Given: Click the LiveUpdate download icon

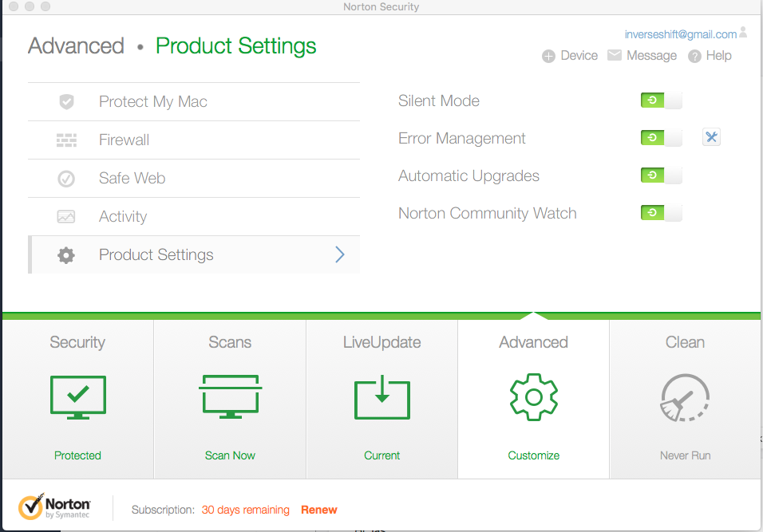Looking at the screenshot, I should pyautogui.click(x=381, y=396).
